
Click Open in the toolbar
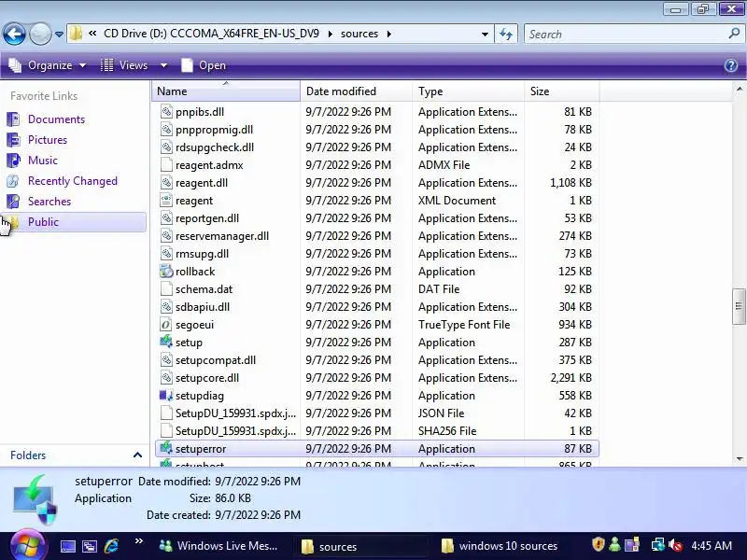[204, 65]
